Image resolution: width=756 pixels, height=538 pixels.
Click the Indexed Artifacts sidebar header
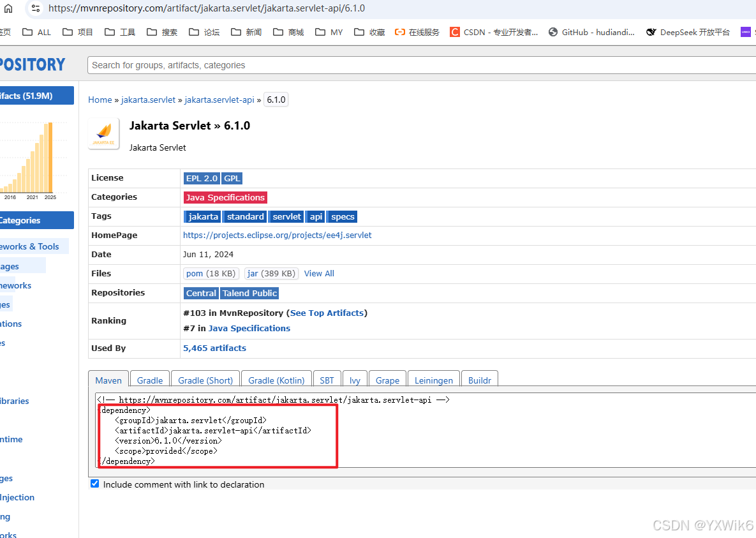36,96
